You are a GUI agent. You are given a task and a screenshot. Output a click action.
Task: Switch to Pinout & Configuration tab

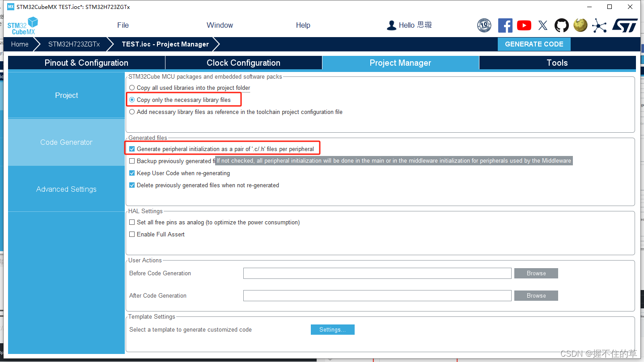(x=86, y=63)
